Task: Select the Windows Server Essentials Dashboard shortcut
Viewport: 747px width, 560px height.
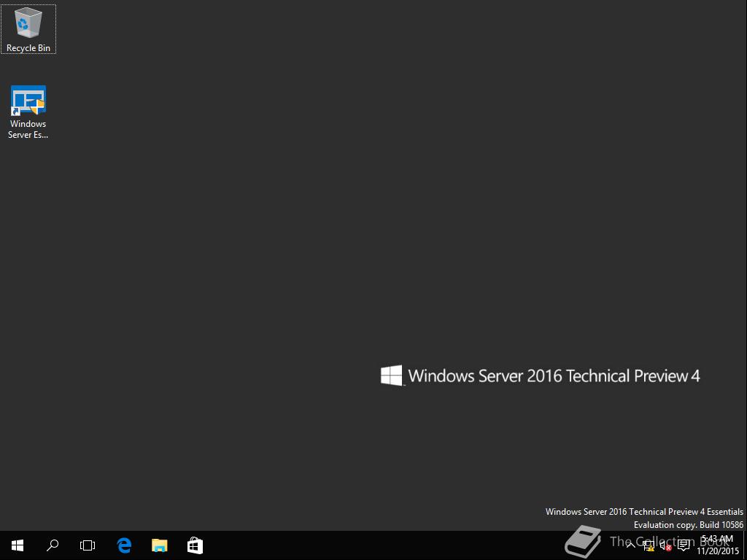Action: (28, 112)
